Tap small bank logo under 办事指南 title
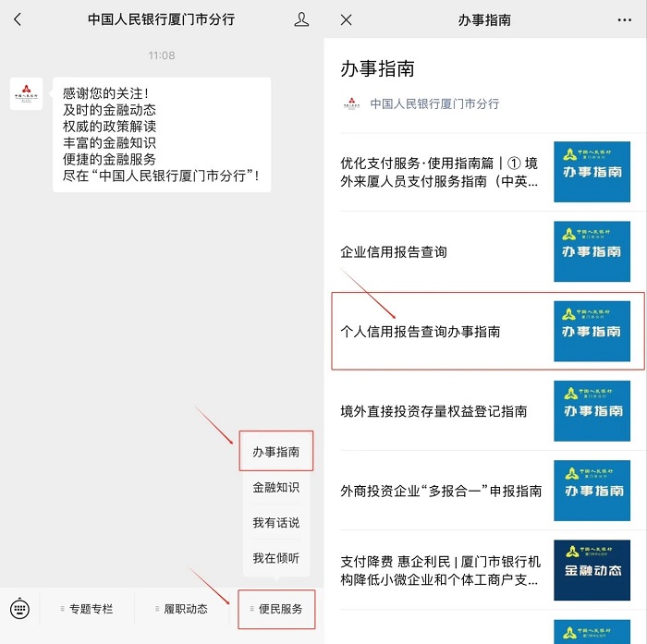This screenshot has height=644, width=647. [x=351, y=104]
